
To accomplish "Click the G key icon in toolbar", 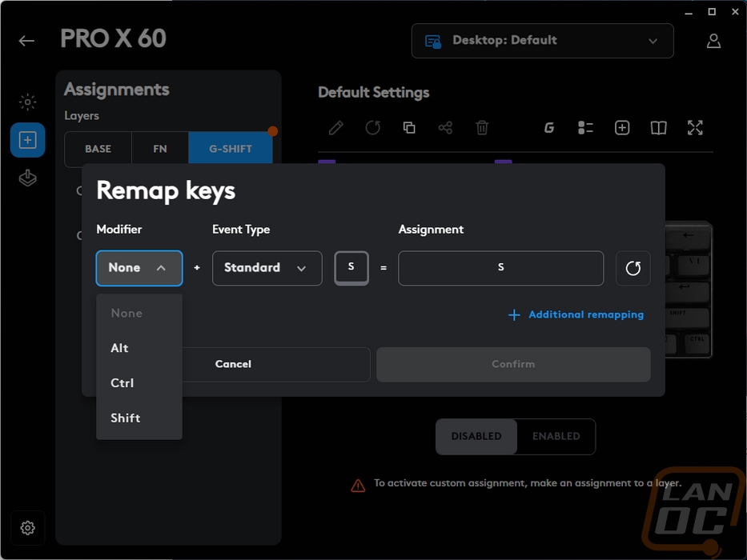I will [x=548, y=128].
